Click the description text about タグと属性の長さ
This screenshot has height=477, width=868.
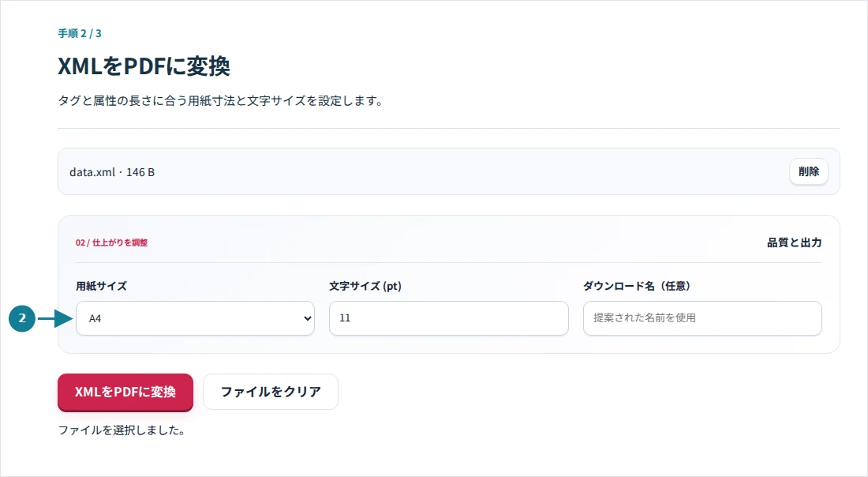pyautogui.click(x=221, y=101)
